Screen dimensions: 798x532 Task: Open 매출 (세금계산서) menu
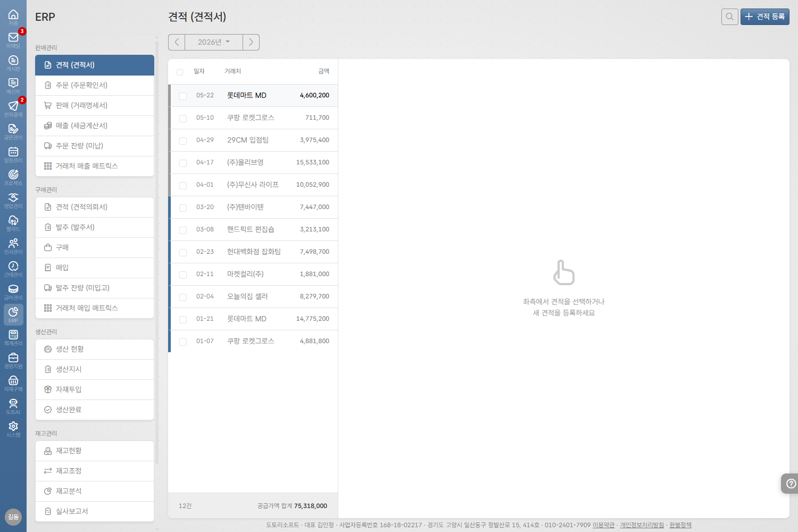pos(95,126)
